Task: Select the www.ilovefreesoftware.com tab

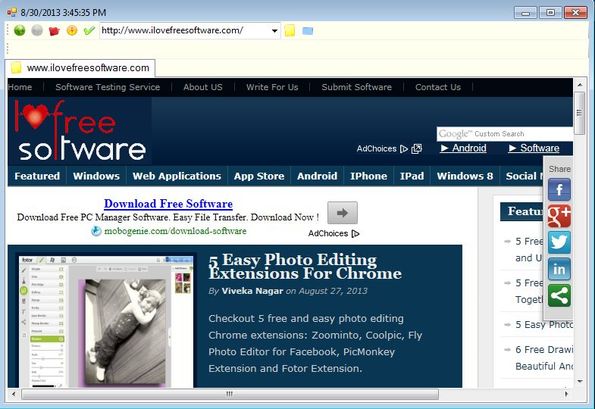Action: [80, 68]
